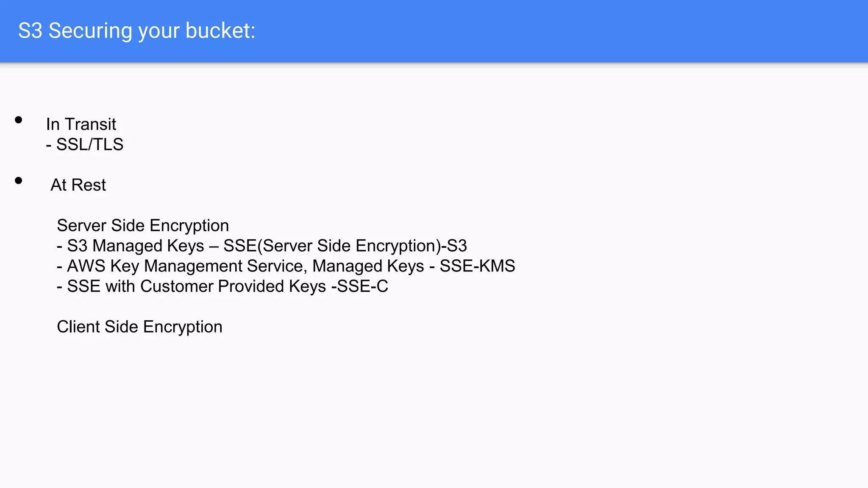Click the "SSE-KMS" term
The width and height of the screenshot is (868, 488).
pos(477,266)
